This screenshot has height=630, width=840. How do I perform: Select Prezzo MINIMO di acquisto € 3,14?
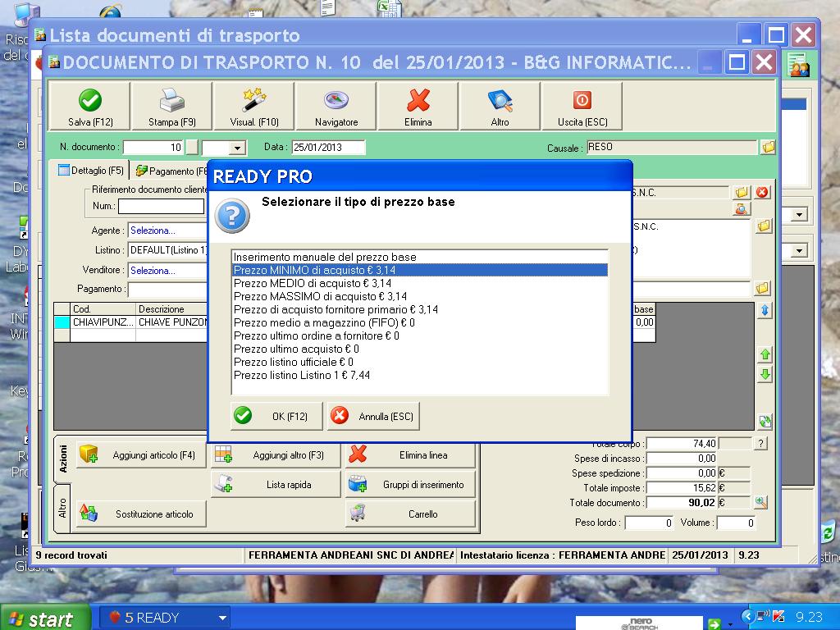(x=420, y=270)
